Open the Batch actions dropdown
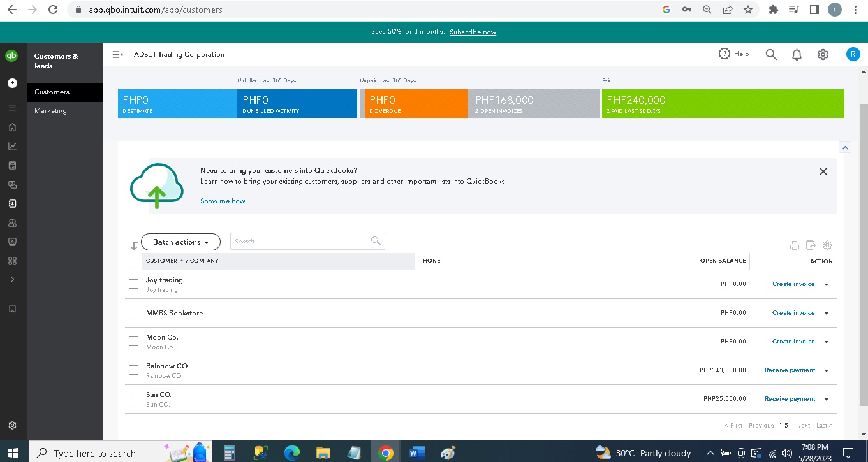Screen dimensions: 868x462 point(180,242)
